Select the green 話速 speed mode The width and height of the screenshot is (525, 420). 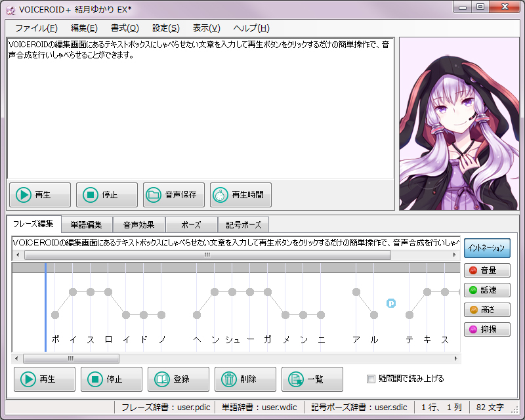coord(487,290)
